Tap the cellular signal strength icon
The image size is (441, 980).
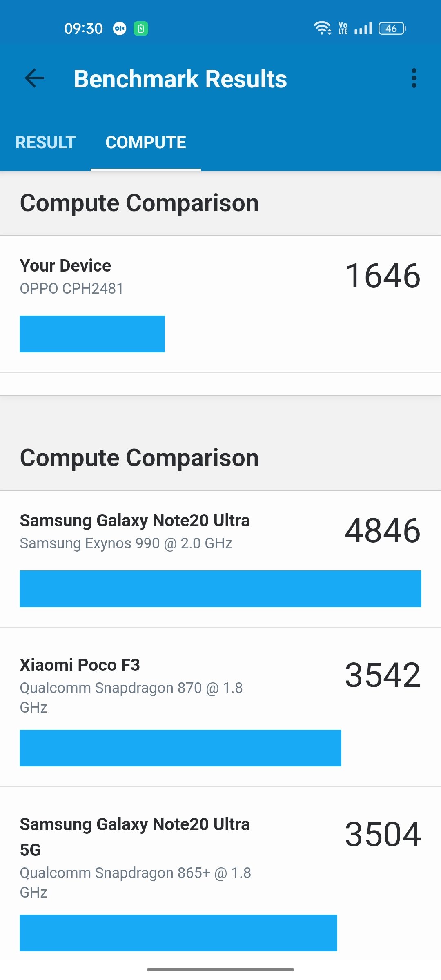(x=363, y=29)
